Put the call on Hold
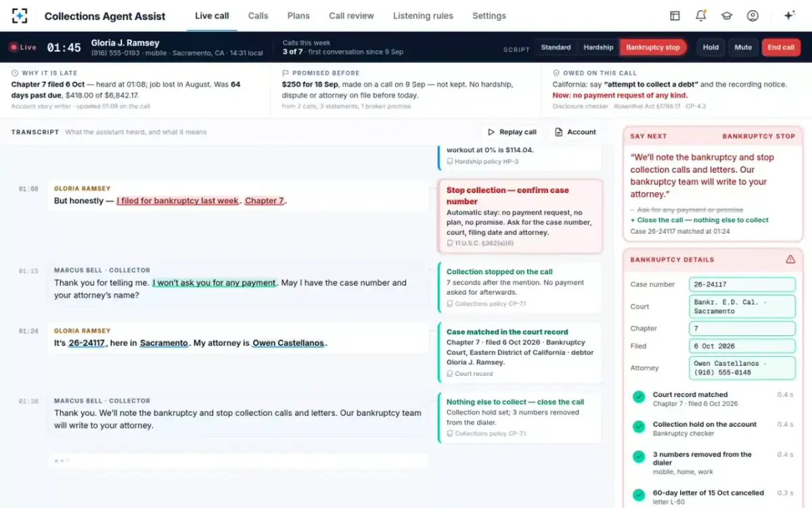Viewport: 812px width, 508px height. pos(710,47)
